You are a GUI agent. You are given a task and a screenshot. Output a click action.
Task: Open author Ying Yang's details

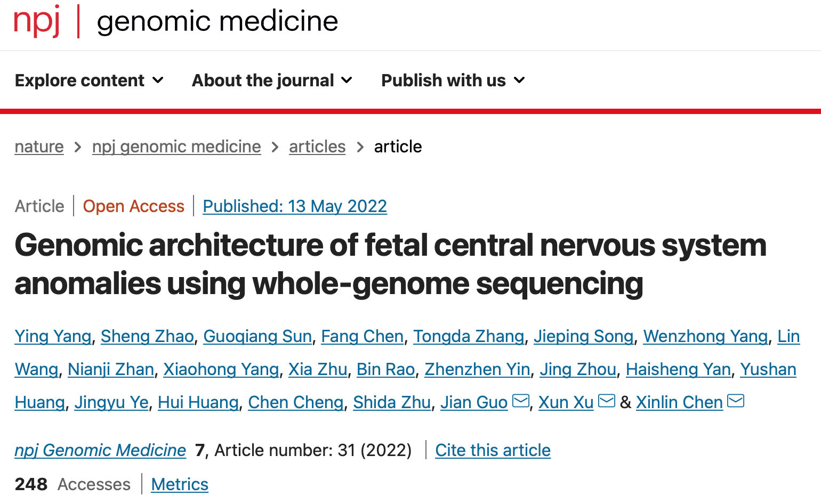(x=53, y=336)
